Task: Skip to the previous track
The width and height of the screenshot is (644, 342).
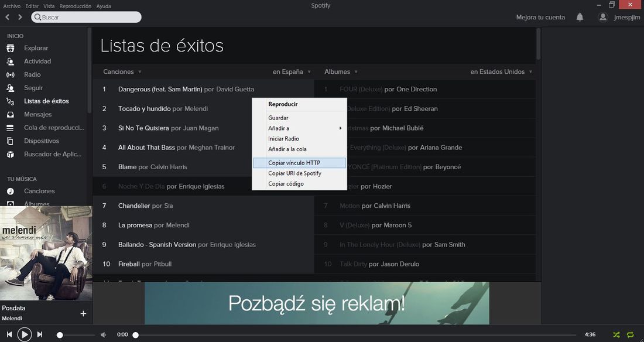Action: tap(9, 334)
